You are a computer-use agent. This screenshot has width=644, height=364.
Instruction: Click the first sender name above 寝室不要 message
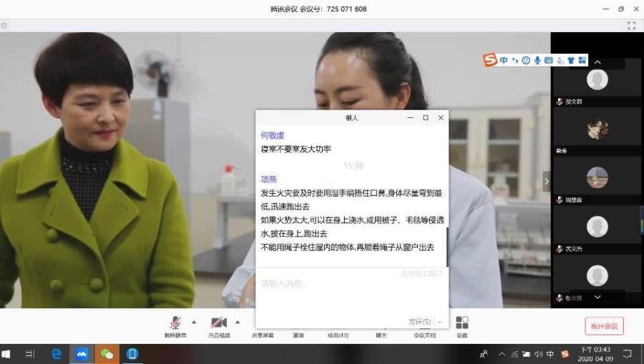tap(273, 135)
